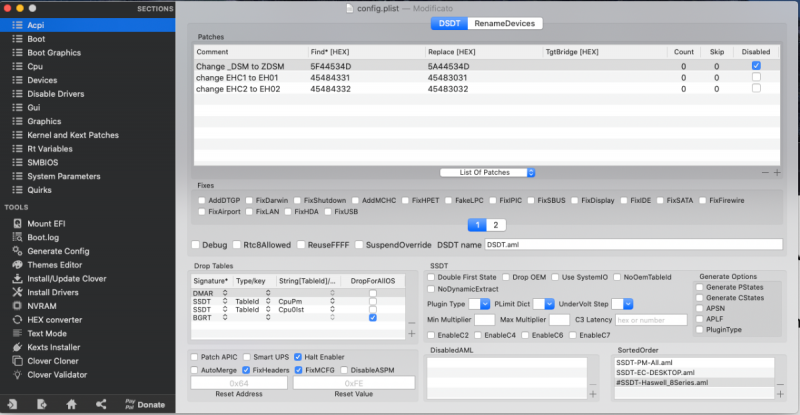Expand the UnderVolt Step dropdown

coord(624,303)
